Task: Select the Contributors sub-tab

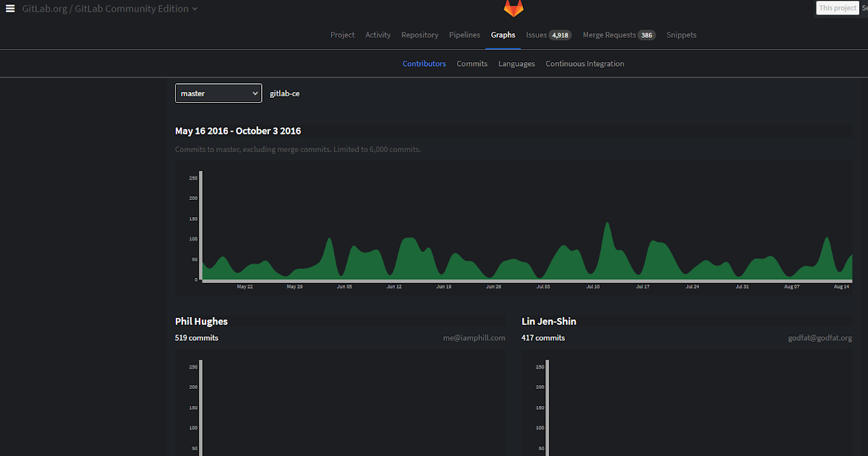Action: pyautogui.click(x=425, y=64)
